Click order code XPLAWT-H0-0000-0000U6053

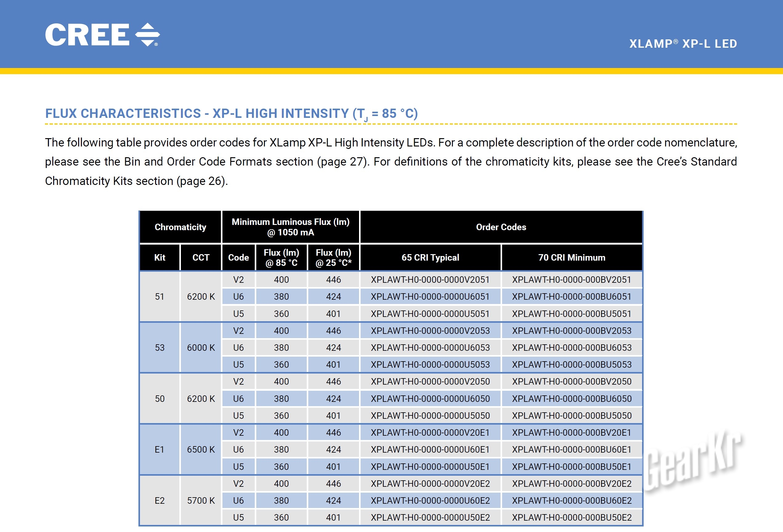click(430, 347)
